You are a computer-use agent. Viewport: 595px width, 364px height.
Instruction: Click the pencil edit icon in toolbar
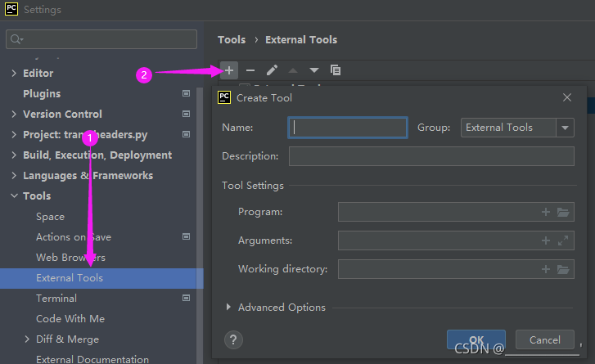[272, 70]
